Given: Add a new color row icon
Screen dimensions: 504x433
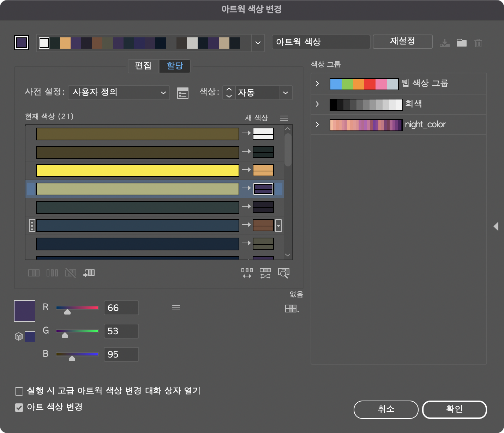Looking at the screenshot, I should pos(89,273).
